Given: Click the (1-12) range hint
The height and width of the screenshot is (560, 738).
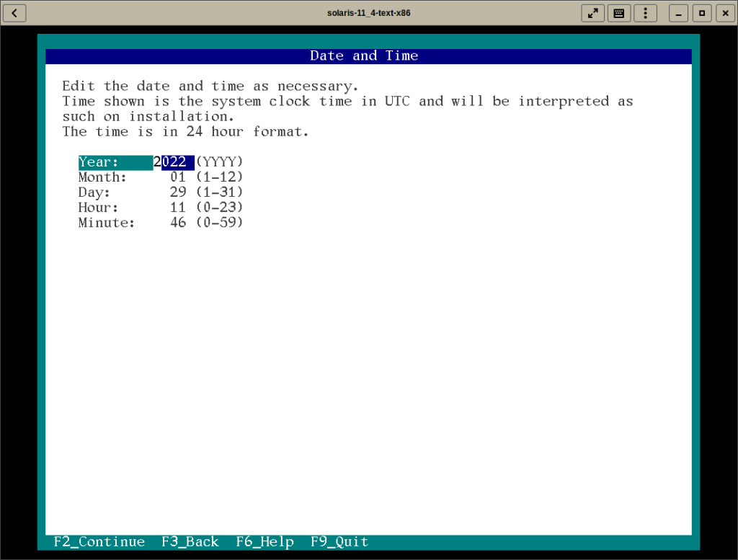Looking at the screenshot, I should coord(219,177).
